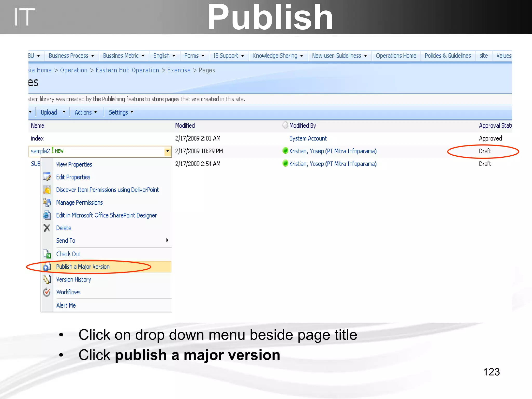Screen dimensions: 532x399
Task: Click Approved status in index row
Action: [490, 138]
